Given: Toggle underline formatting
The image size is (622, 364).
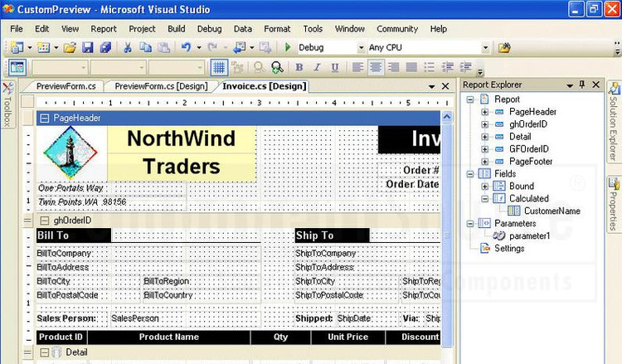Looking at the screenshot, I should click(335, 67).
